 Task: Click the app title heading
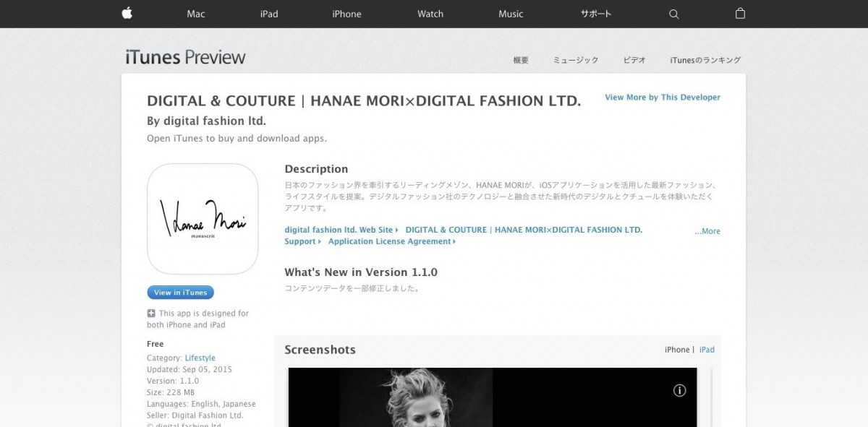click(x=364, y=100)
